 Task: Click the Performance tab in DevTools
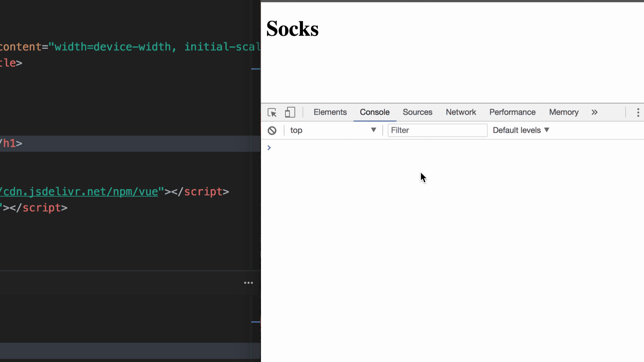[x=512, y=112]
